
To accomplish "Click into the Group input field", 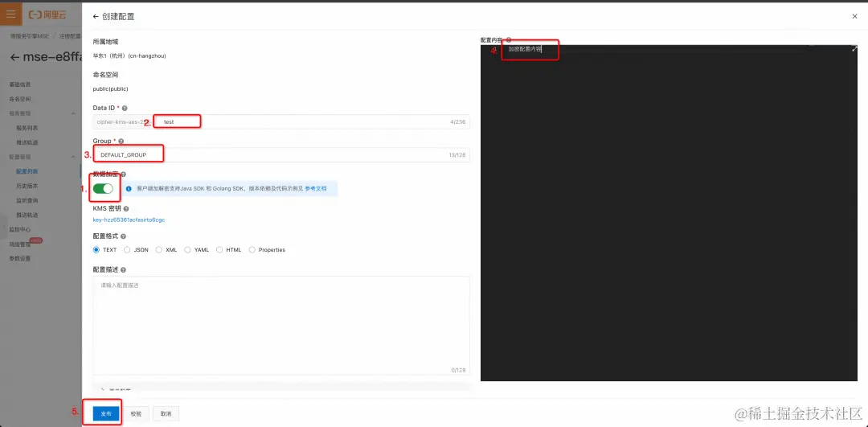I will point(281,155).
